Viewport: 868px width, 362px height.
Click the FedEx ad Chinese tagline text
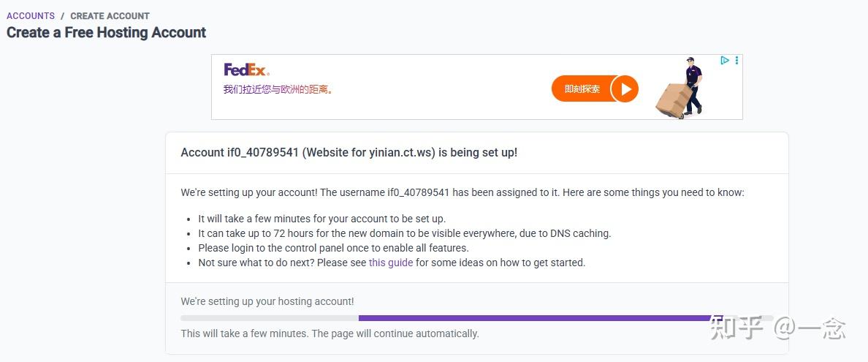[278, 90]
